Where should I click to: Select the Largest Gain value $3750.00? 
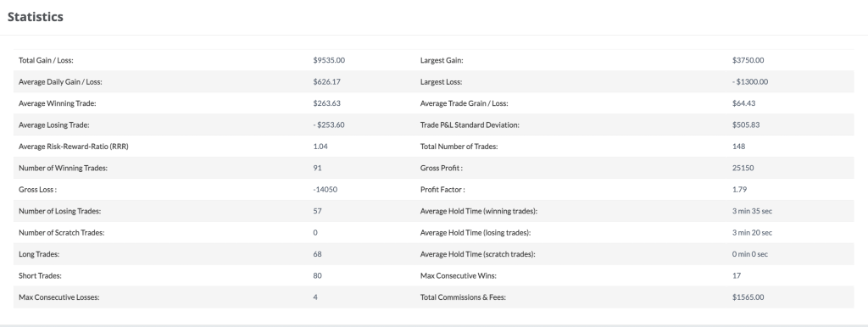(x=748, y=60)
